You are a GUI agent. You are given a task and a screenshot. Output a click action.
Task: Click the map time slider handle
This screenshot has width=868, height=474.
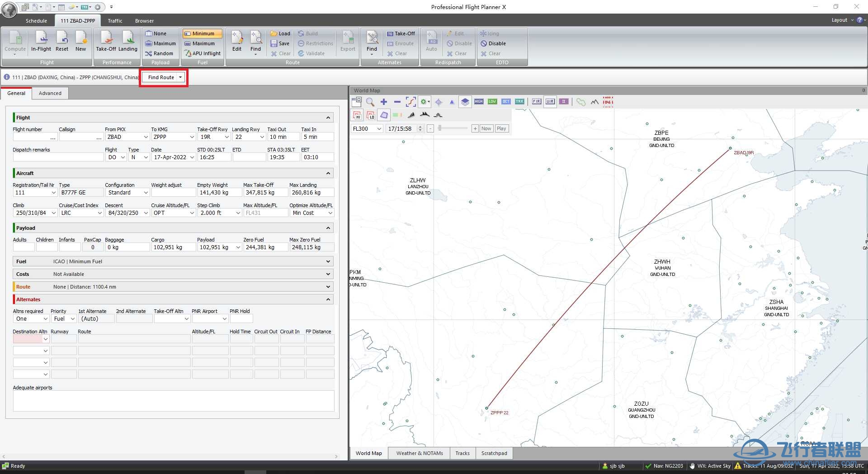pos(440,128)
